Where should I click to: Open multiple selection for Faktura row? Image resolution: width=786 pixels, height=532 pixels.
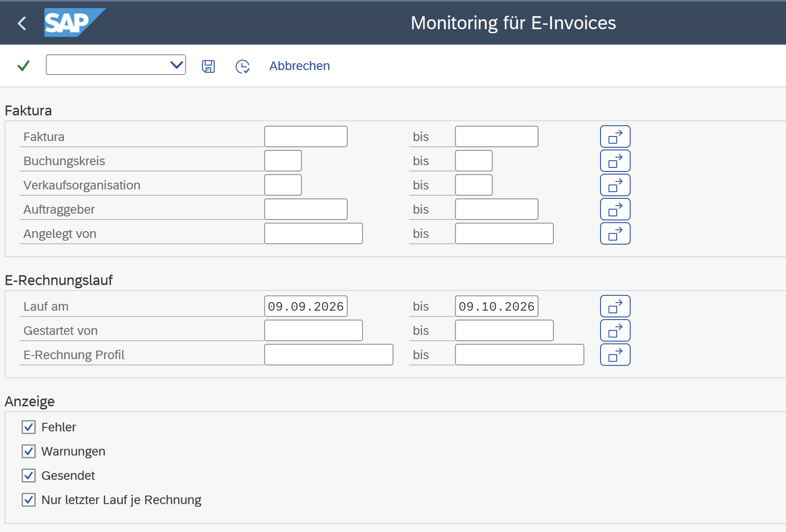615,136
